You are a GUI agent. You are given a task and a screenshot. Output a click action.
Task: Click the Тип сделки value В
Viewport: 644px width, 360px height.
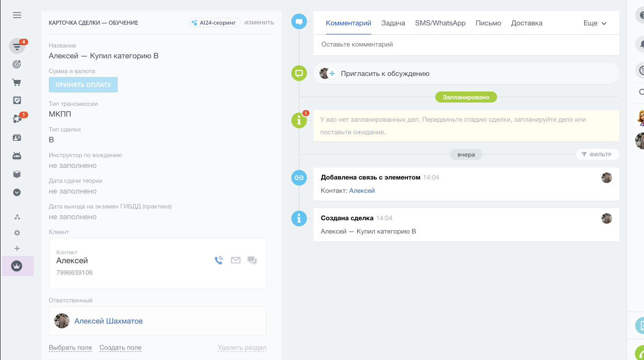tap(51, 140)
